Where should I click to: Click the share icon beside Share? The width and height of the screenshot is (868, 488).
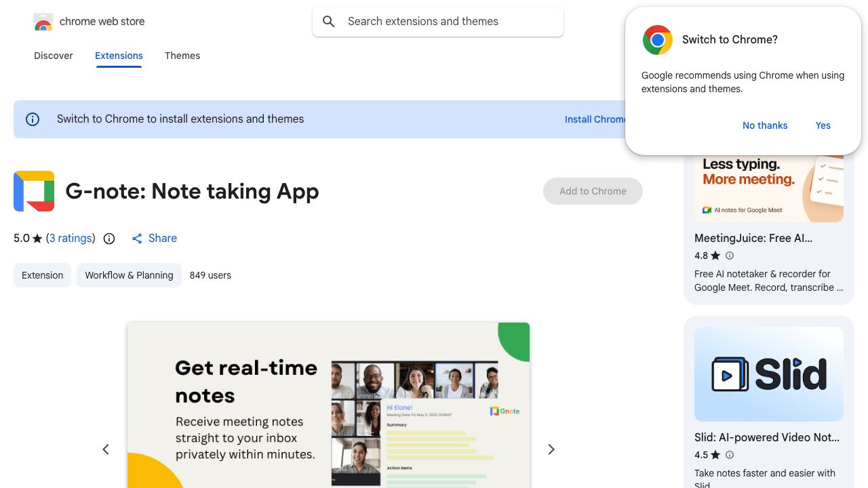pos(137,239)
